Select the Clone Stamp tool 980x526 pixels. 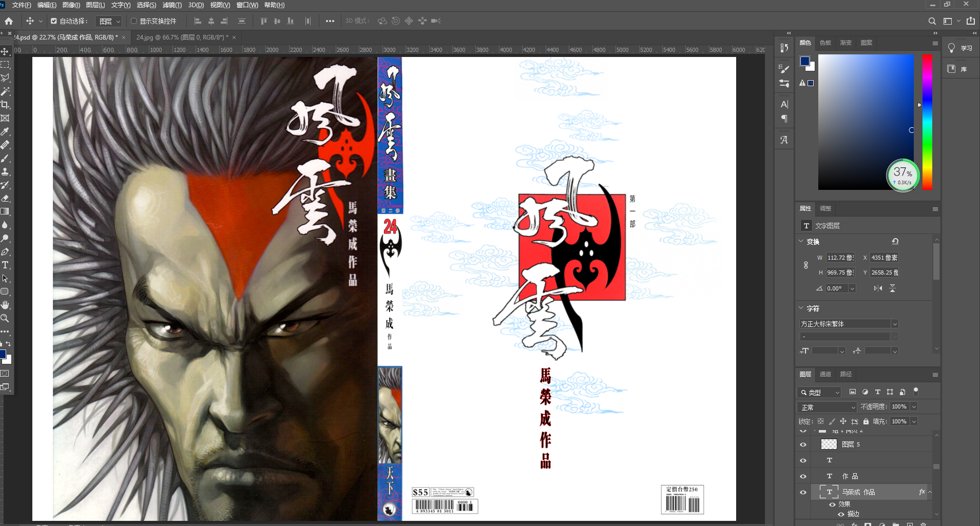5,171
